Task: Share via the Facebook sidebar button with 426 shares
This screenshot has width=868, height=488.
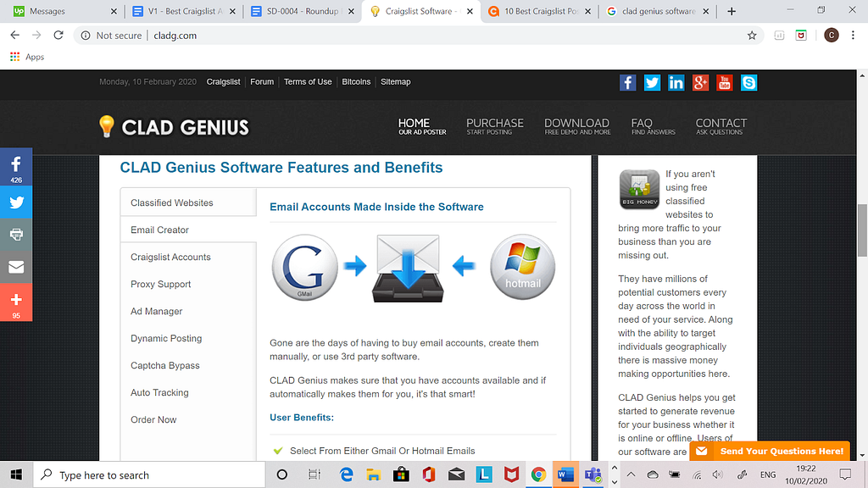Action: point(16,167)
